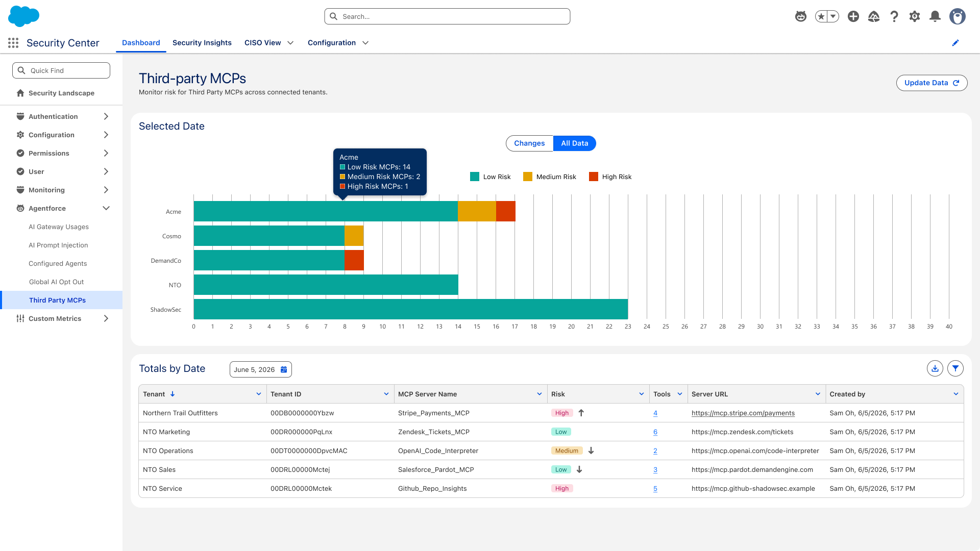The height and width of the screenshot is (551, 980).
Task: Collapse the Agentforce sidebar section
Action: click(x=106, y=208)
